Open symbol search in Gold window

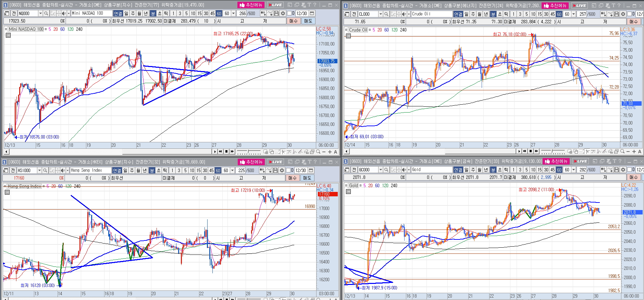coord(386,170)
